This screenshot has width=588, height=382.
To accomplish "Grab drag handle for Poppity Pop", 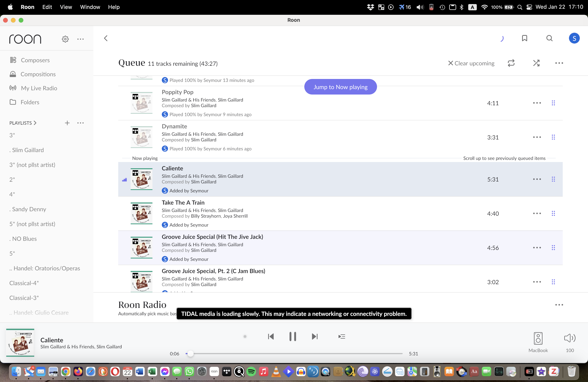I will (553, 103).
